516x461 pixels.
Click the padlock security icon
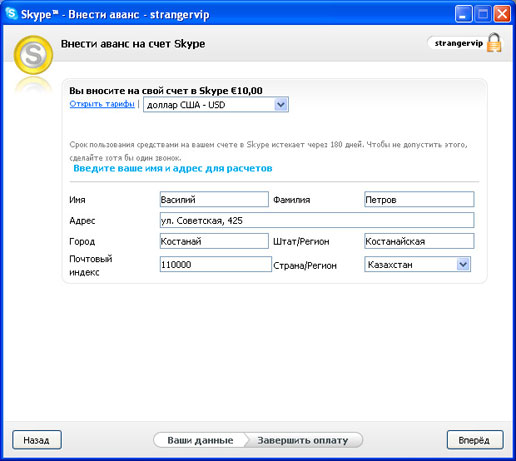[x=494, y=43]
